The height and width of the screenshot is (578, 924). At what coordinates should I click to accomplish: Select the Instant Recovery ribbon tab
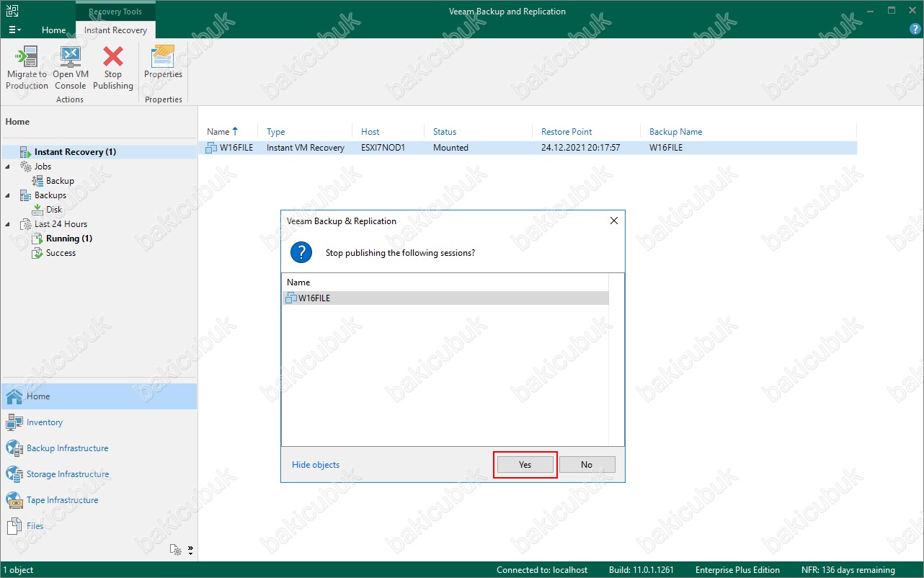tap(115, 30)
